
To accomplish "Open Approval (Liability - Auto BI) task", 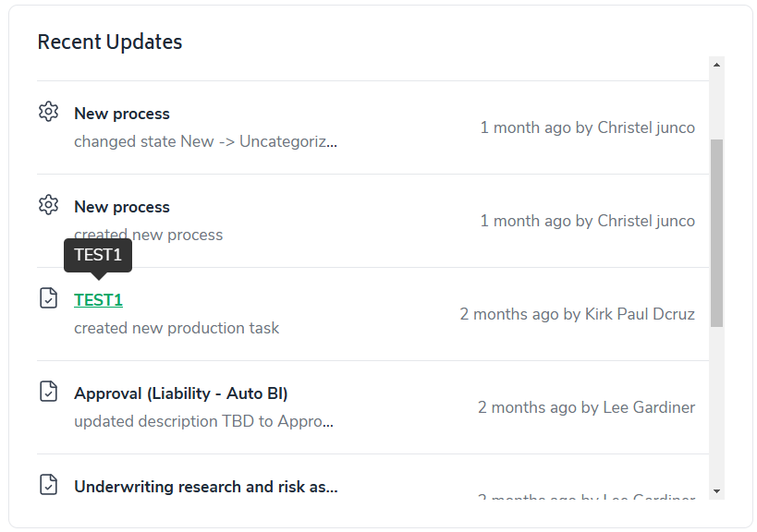I will [180, 393].
